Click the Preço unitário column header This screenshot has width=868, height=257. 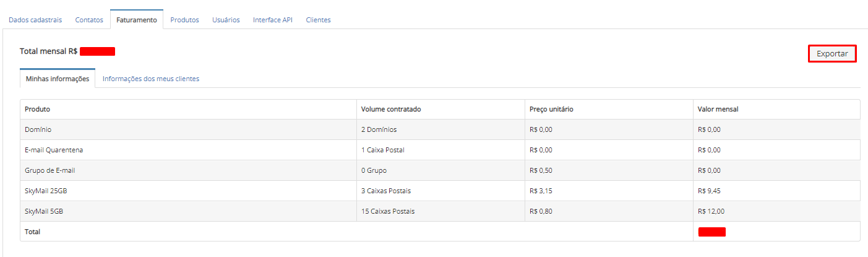point(551,109)
